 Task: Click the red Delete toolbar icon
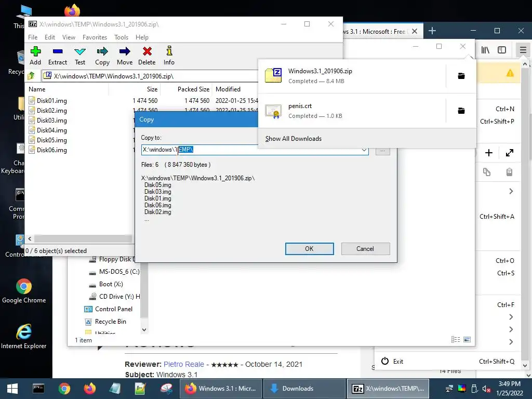(147, 56)
